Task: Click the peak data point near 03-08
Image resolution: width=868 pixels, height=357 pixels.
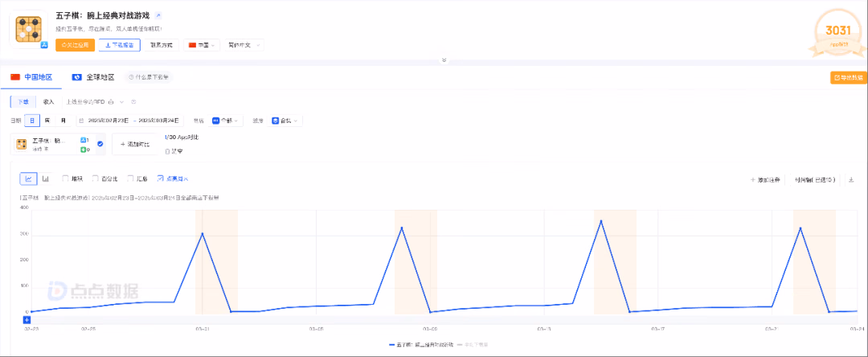Action: tap(402, 228)
